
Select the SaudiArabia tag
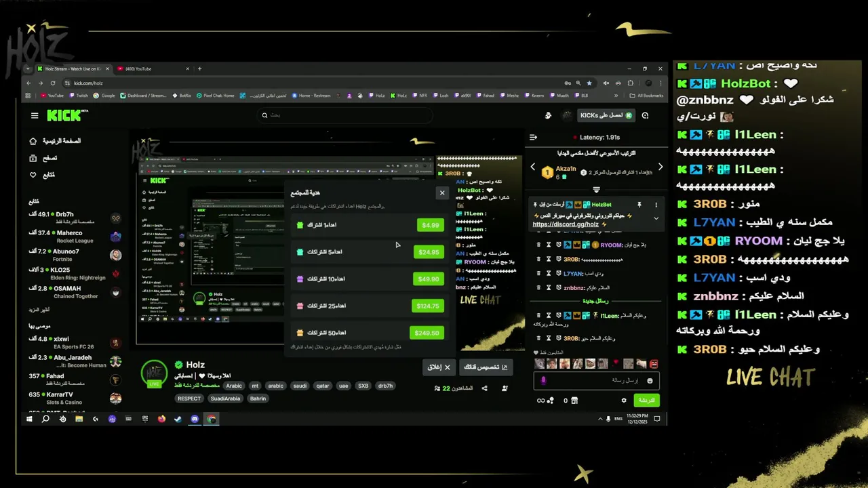[x=225, y=399]
